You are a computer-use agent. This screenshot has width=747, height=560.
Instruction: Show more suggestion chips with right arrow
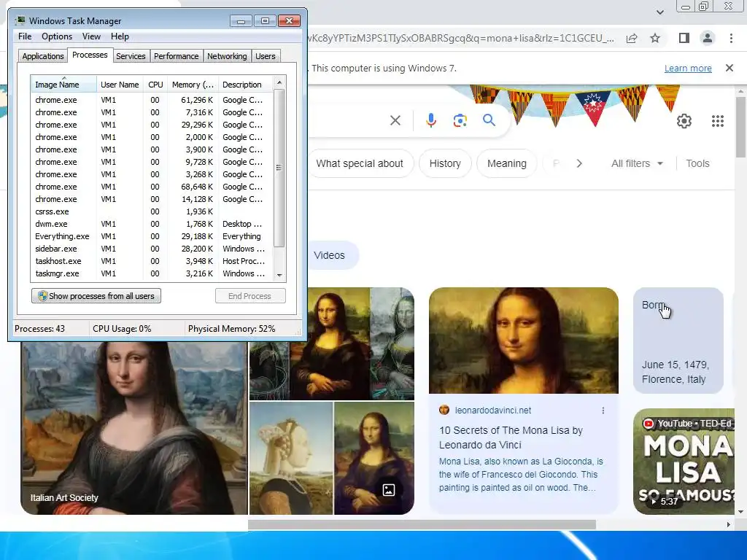(578, 163)
